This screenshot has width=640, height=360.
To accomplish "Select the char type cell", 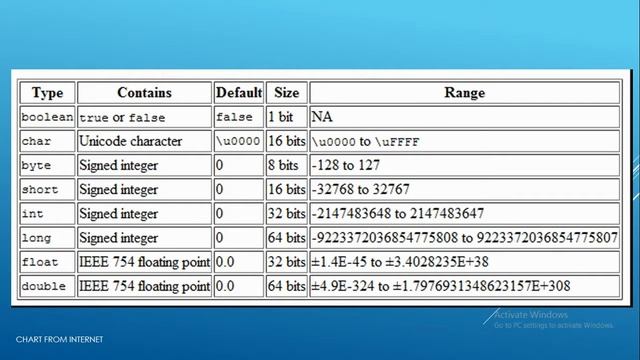I will click(x=47, y=141).
